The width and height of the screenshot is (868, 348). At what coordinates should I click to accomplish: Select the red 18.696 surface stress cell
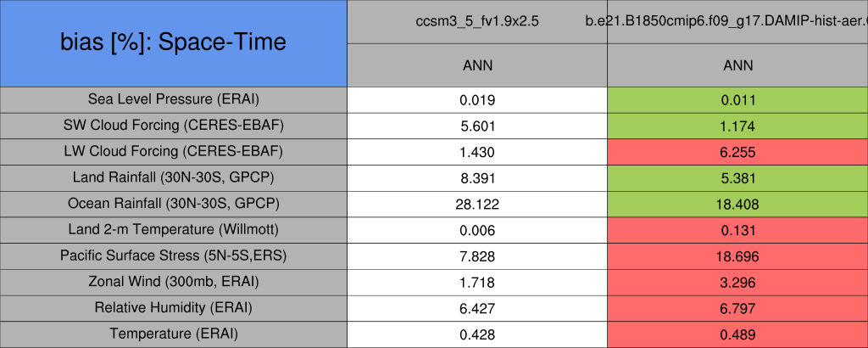737,256
